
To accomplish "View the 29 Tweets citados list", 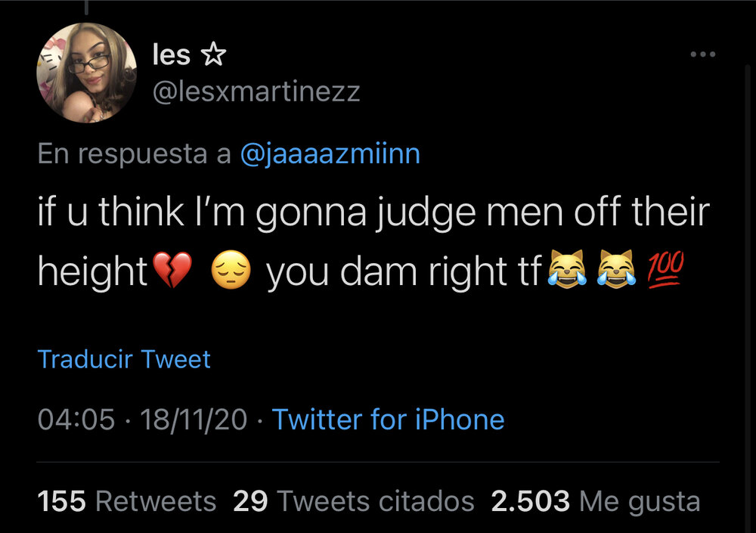I will click(353, 501).
